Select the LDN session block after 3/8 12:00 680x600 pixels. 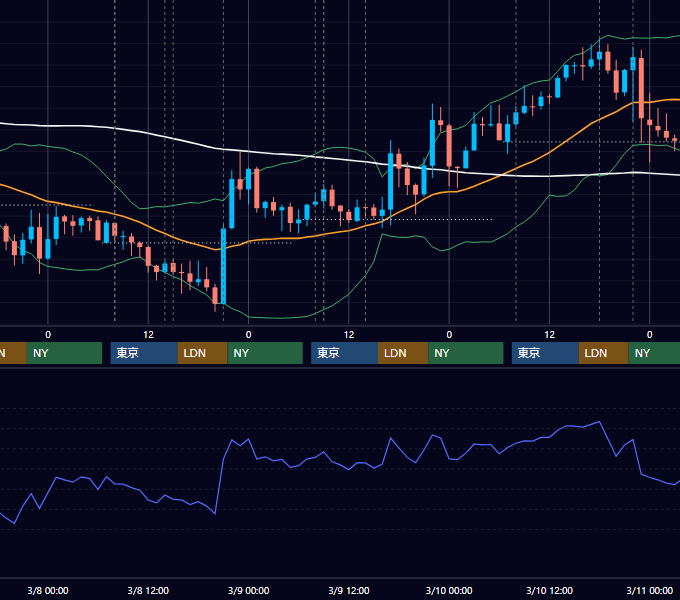203,353
